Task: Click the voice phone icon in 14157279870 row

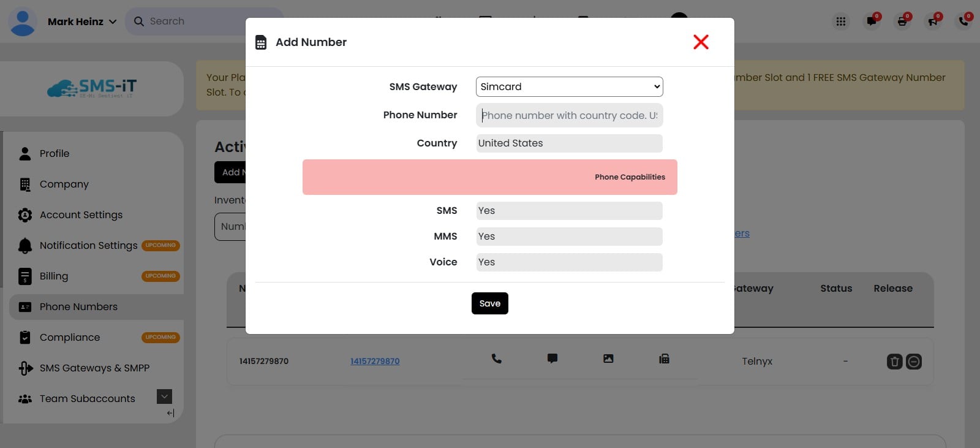Action: (497, 359)
